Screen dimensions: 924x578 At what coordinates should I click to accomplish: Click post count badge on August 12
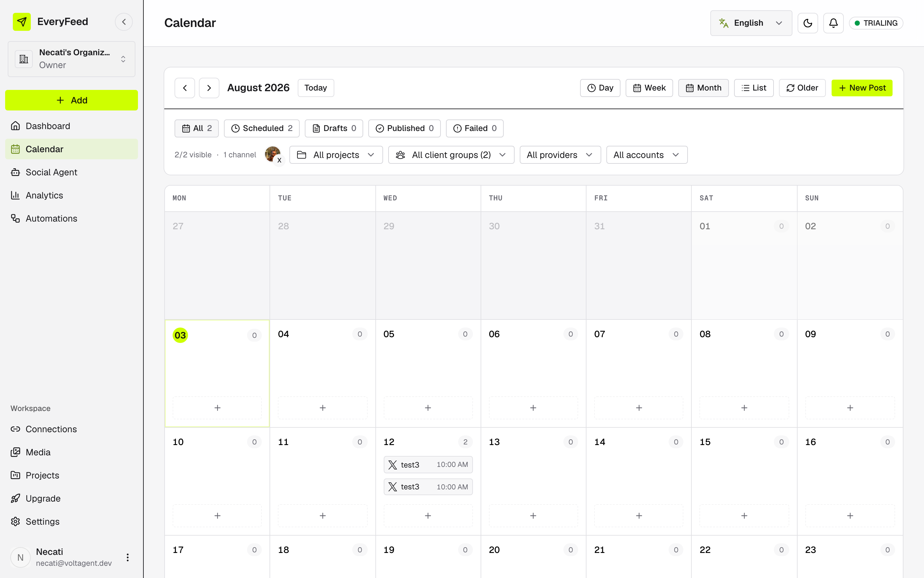[x=465, y=442]
